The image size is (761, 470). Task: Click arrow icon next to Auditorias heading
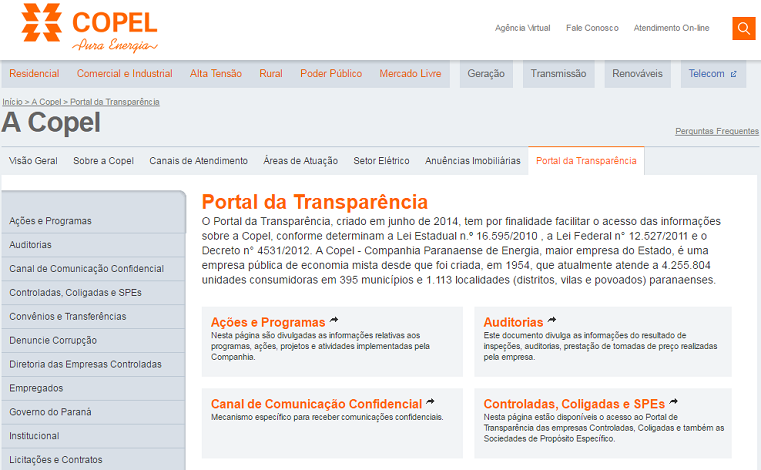(x=552, y=320)
